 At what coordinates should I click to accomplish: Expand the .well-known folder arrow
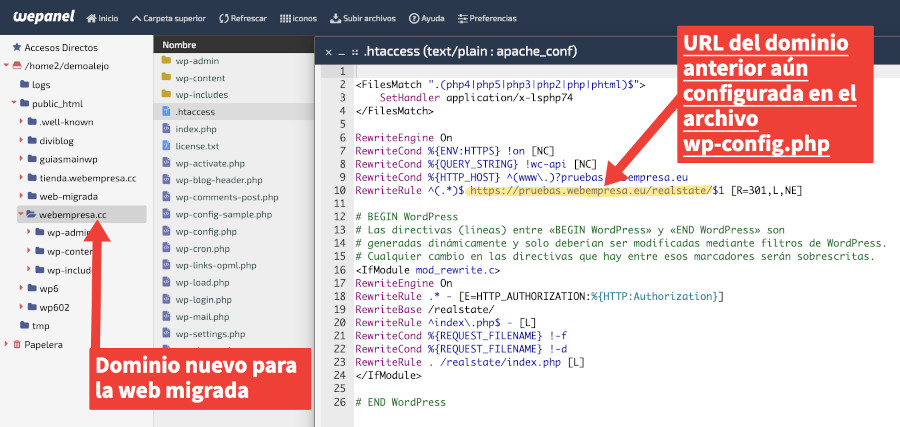click(21, 122)
